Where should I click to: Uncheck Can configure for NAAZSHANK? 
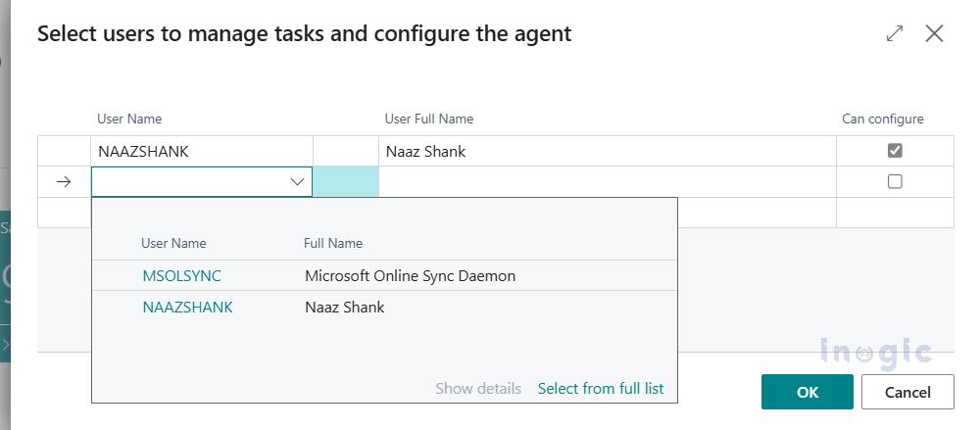(x=894, y=151)
